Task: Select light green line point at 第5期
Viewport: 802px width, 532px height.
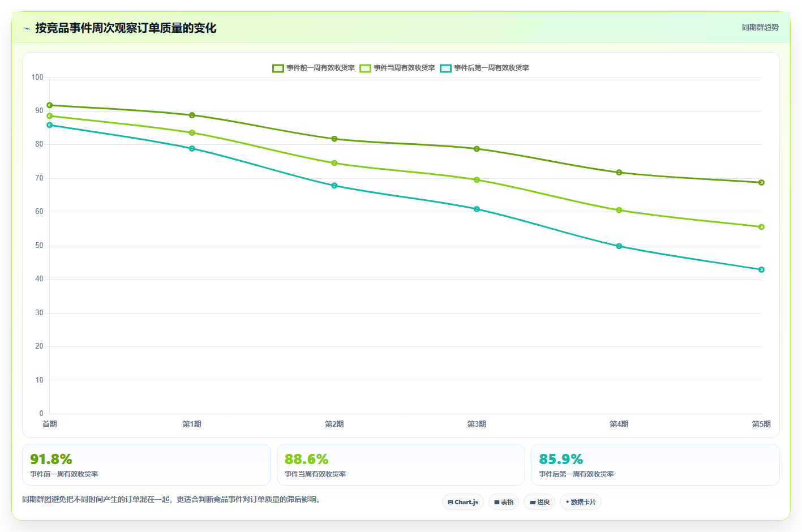Action: click(761, 227)
